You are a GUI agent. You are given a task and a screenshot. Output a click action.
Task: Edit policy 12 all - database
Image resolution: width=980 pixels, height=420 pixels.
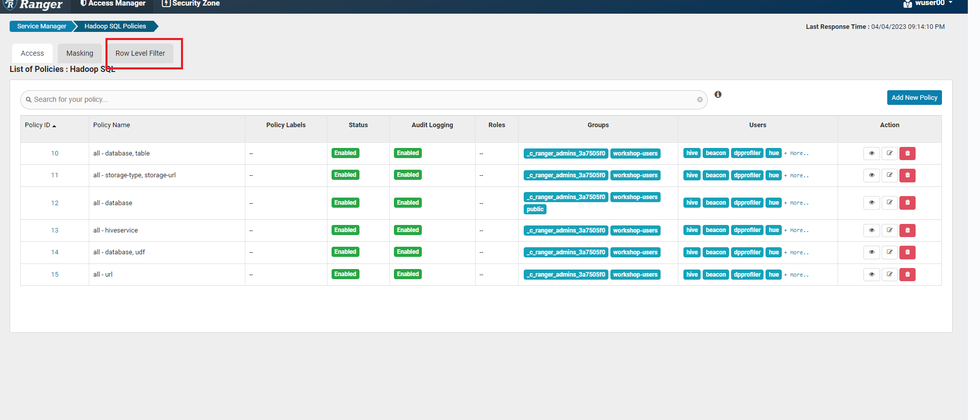[x=890, y=203]
